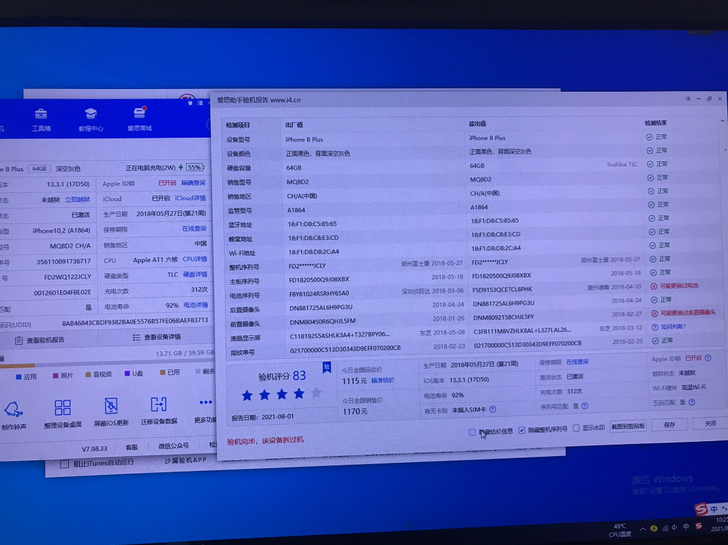The height and width of the screenshot is (545, 728).
Task: Click the CPU温度 49℃ tray readout
Action: click(x=620, y=530)
